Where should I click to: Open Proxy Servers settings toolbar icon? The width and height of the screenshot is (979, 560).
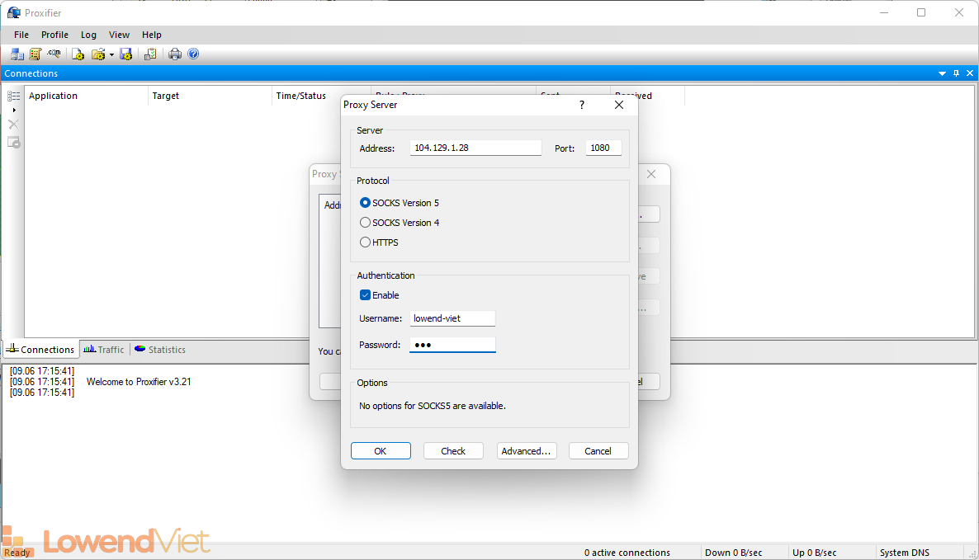17,54
